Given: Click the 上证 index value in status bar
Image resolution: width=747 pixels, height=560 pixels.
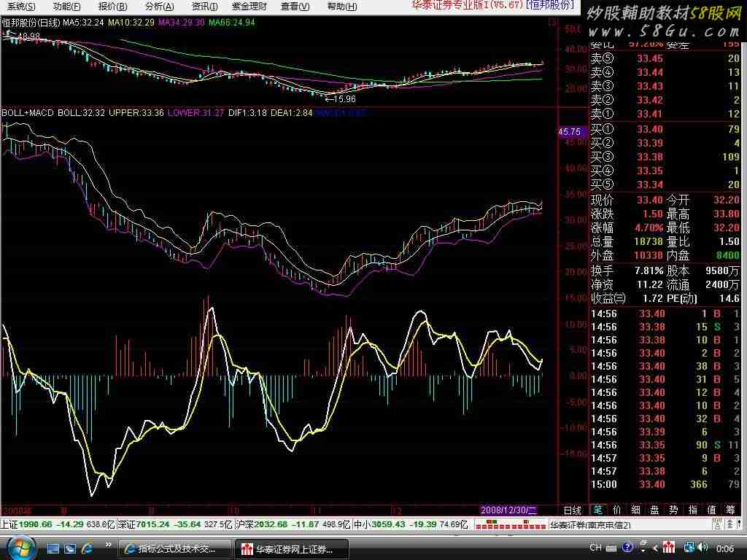Looking at the screenshot, I should [36, 524].
